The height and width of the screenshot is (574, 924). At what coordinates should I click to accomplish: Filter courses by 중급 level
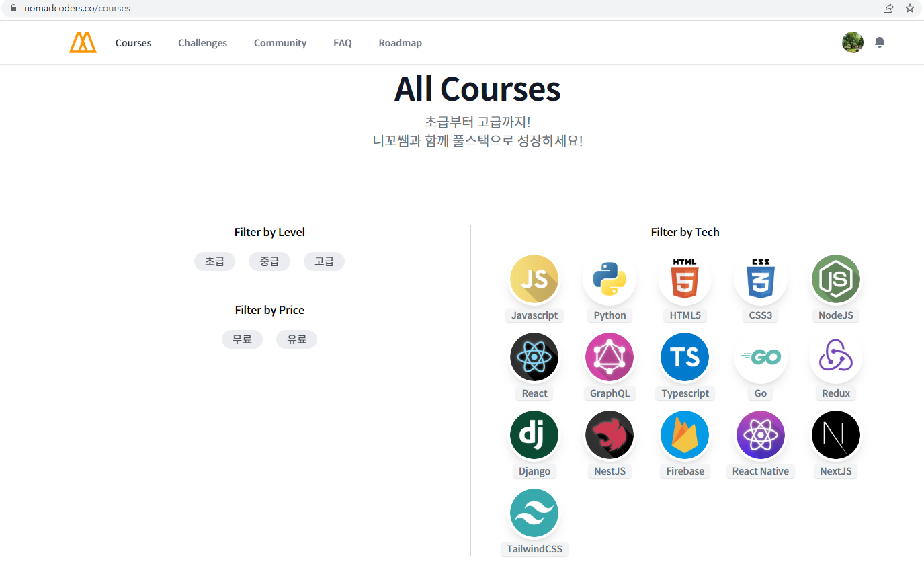(x=269, y=261)
